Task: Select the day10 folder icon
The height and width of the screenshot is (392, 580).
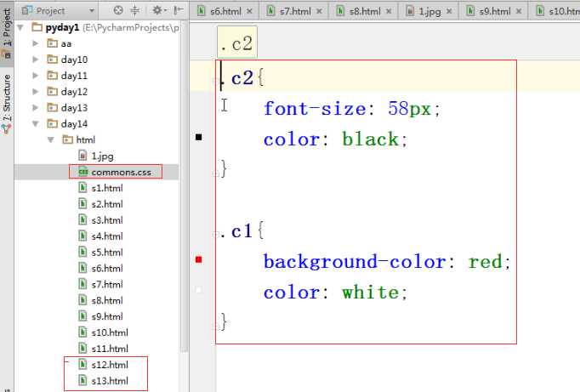Action: 53,60
